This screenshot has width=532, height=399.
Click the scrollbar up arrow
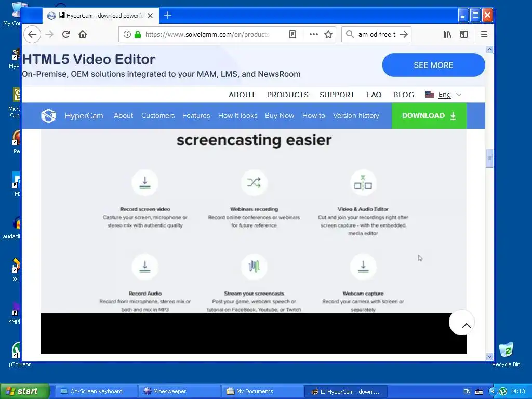489,50
